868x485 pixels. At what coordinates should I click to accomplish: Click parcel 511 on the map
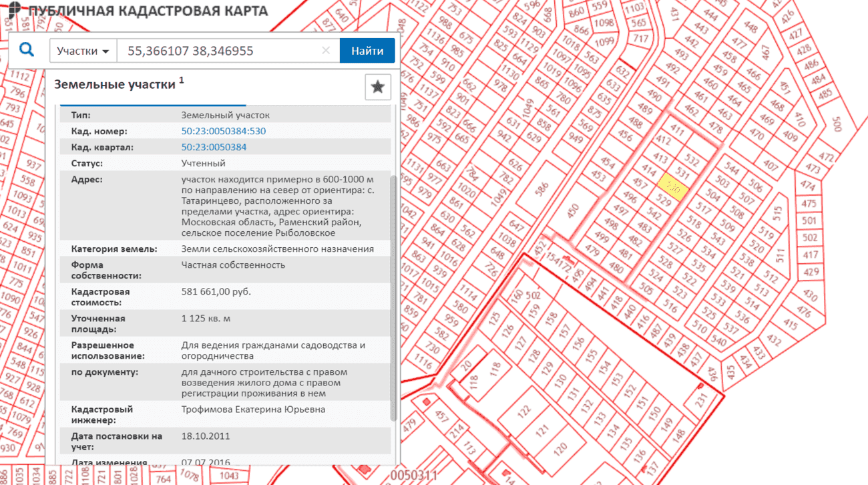(781, 255)
